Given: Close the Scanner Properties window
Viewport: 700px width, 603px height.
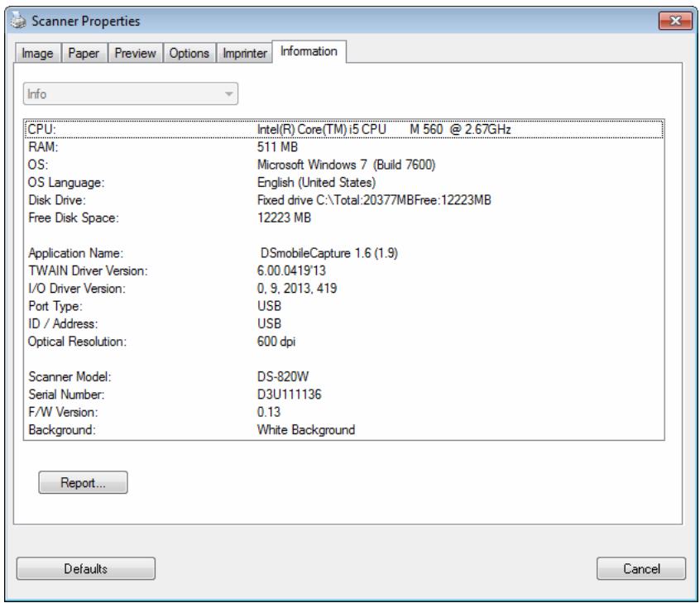Looking at the screenshot, I should coord(675,21).
